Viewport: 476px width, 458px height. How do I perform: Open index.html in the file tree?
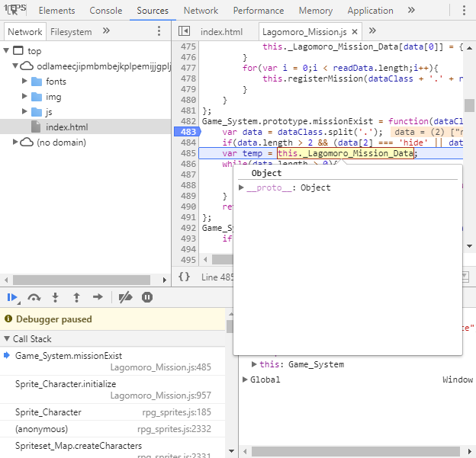pyautogui.click(x=67, y=127)
